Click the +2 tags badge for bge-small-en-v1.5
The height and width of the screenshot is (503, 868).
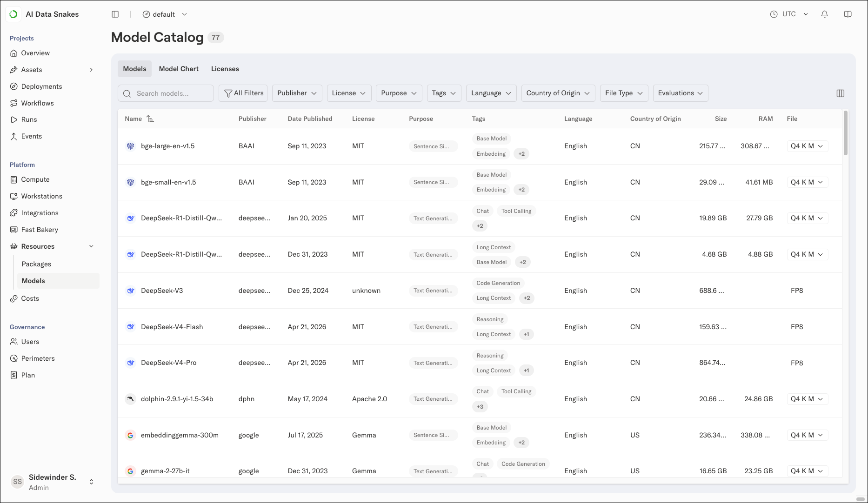[521, 190]
